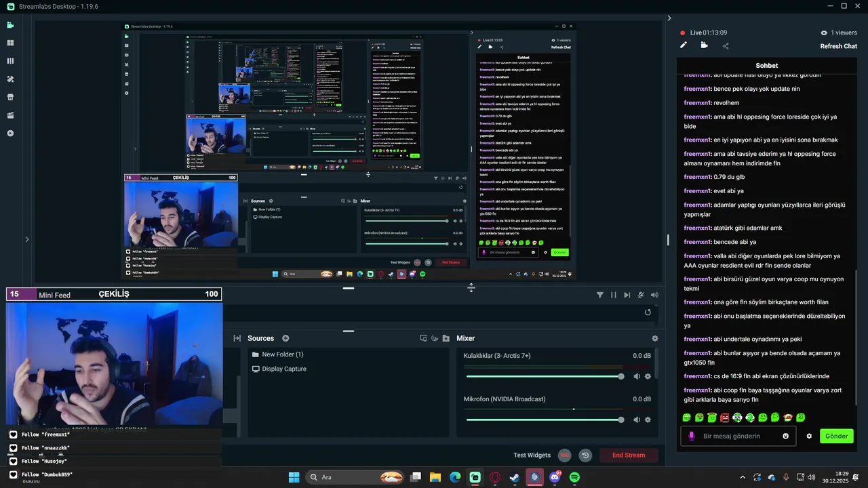The width and height of the screenshot is (868, 488).
Task: Open chat settings gear beside Gönder
Action: point(809,436)
